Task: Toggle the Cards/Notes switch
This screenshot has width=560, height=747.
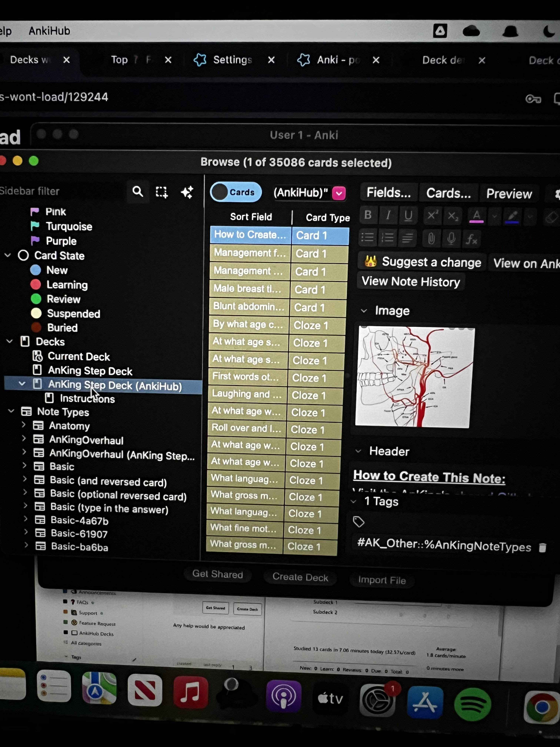Action: coord(236,192)
